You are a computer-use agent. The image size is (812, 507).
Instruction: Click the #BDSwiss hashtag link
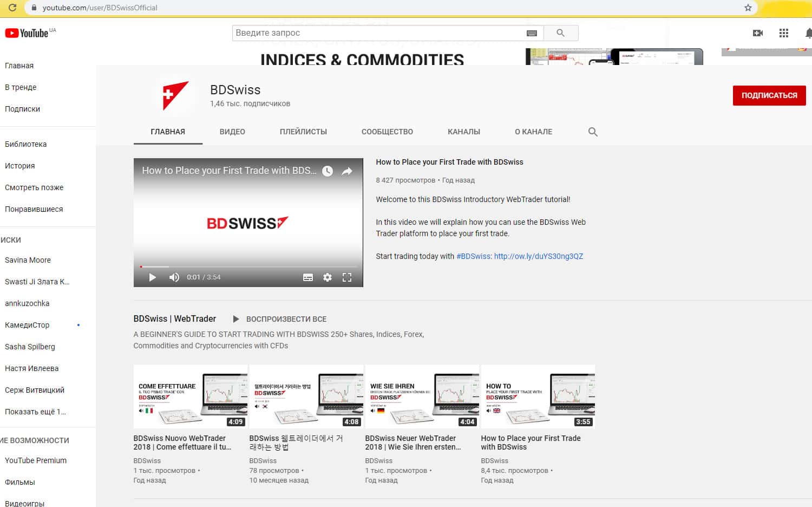click(474, 256)
